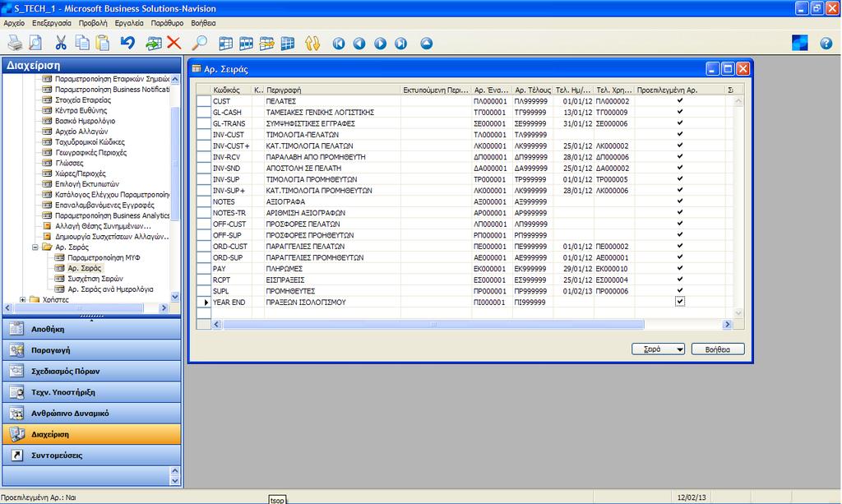Open the Σειρά dropdown button
The width and height of the screenshot is (842, 504).
(x=659, y=349)
